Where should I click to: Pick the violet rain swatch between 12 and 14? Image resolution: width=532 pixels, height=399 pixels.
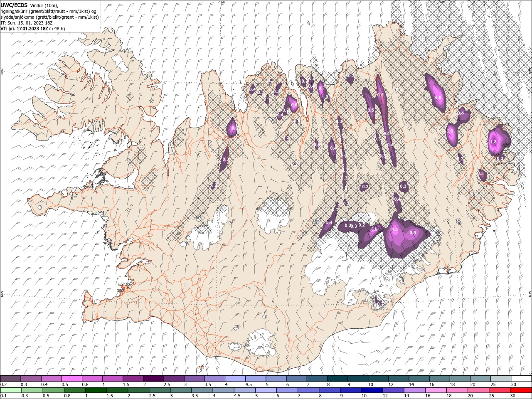pyautogui.click(x=393, y=390)
